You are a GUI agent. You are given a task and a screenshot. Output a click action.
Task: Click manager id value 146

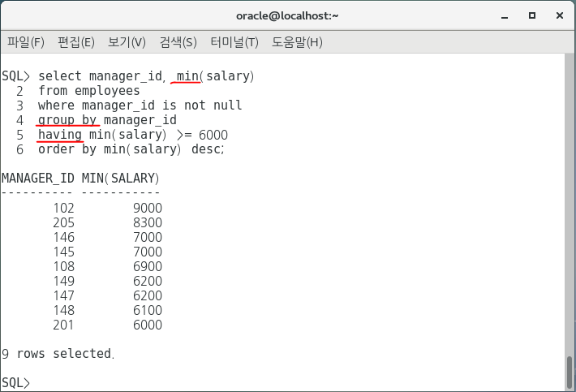coord(63,238)
